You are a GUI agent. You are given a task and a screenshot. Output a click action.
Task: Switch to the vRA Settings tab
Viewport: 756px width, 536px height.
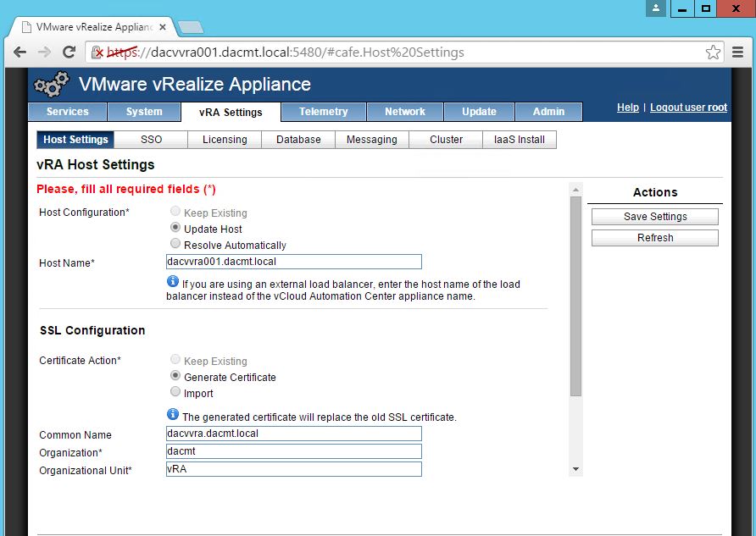231,113
